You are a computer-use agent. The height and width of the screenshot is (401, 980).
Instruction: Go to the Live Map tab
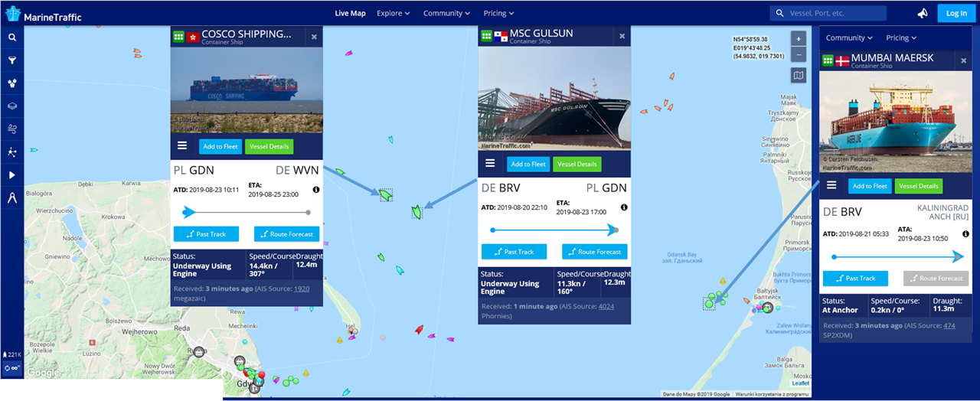click(x=351, y=13)
